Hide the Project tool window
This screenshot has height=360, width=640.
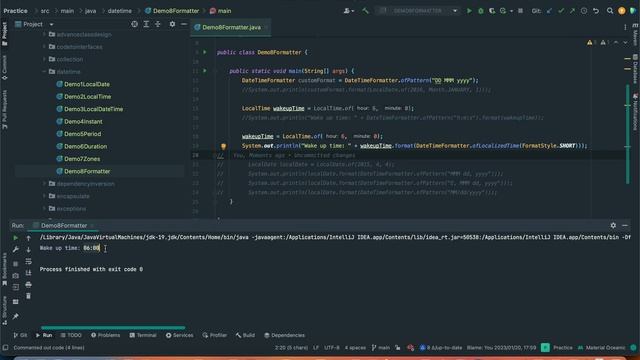[x=184, y=24]
